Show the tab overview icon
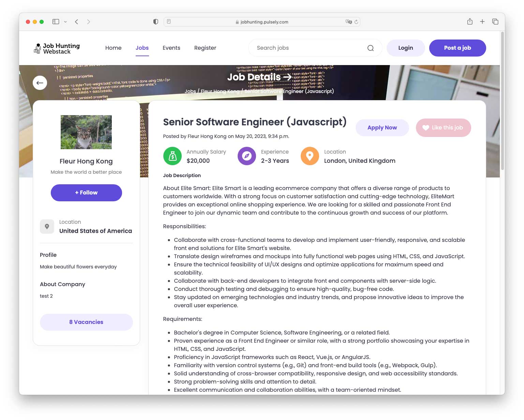Screen dimensions: 524x420 point(495,22)
